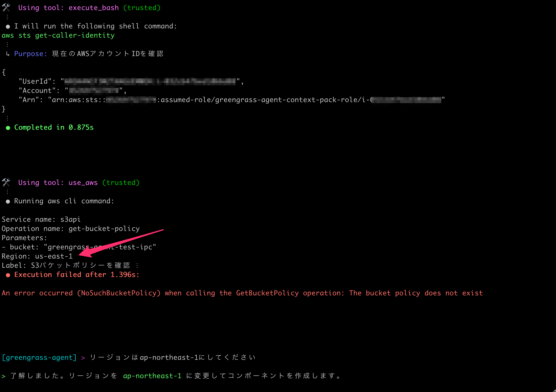
Task: Click red bullet next to Execution failed
Action: tap(8, 275)
